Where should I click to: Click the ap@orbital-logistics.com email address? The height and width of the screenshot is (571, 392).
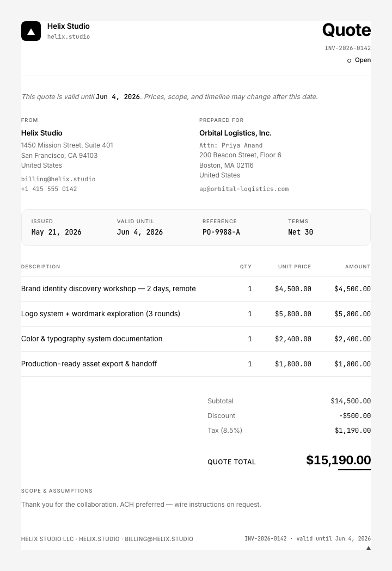pos(244,189)
